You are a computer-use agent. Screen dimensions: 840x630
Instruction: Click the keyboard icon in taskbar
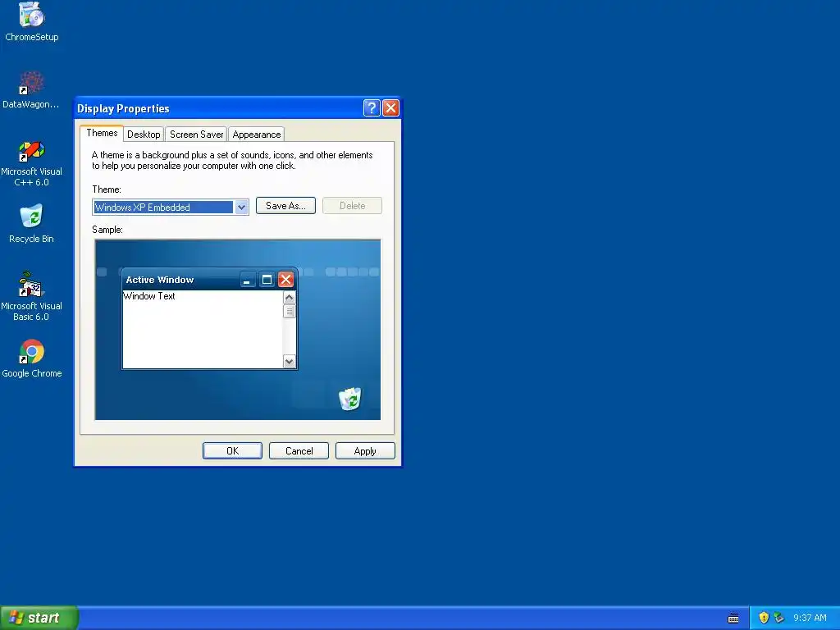(733, 619)
